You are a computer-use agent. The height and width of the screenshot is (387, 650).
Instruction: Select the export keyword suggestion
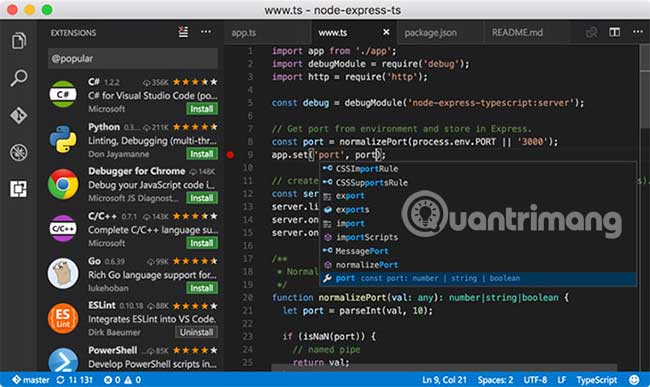[x=478, y=196]
